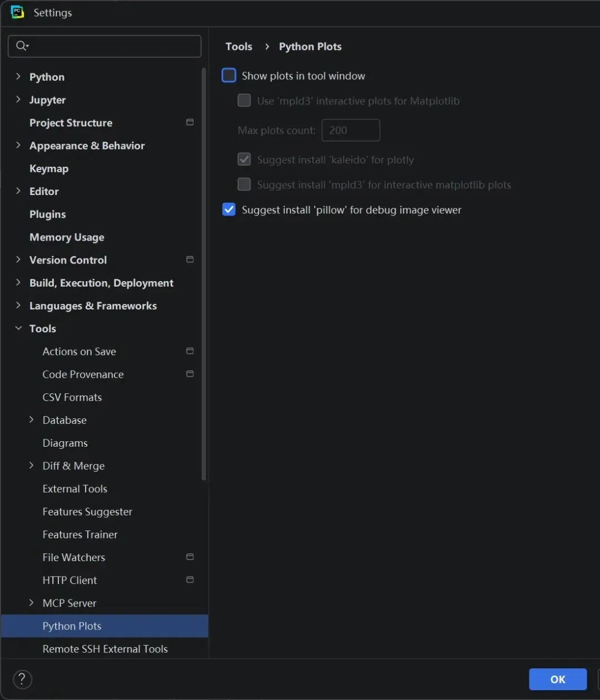The width and height of the screenshot is (600, 700).
Task: Collapse the Tools tree node
Action: click(18, 328)
